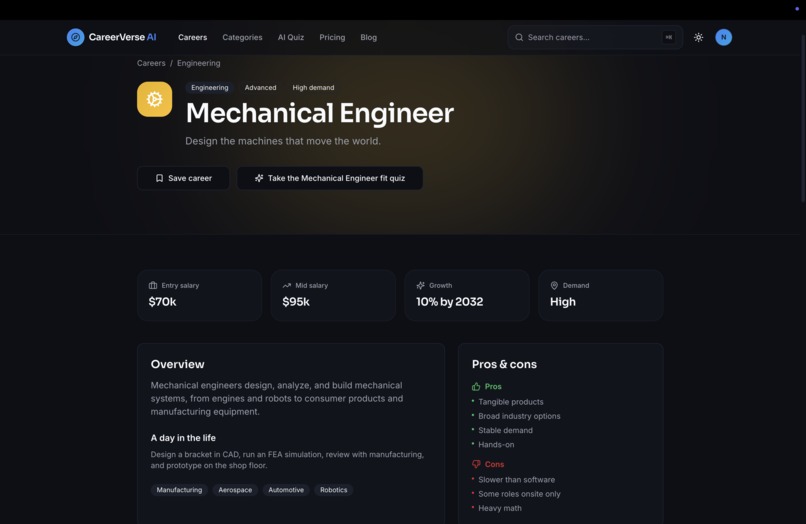The image size is (806, 524).
Task: Select the 10% by 2032 growth value
Action: (450, 302)
